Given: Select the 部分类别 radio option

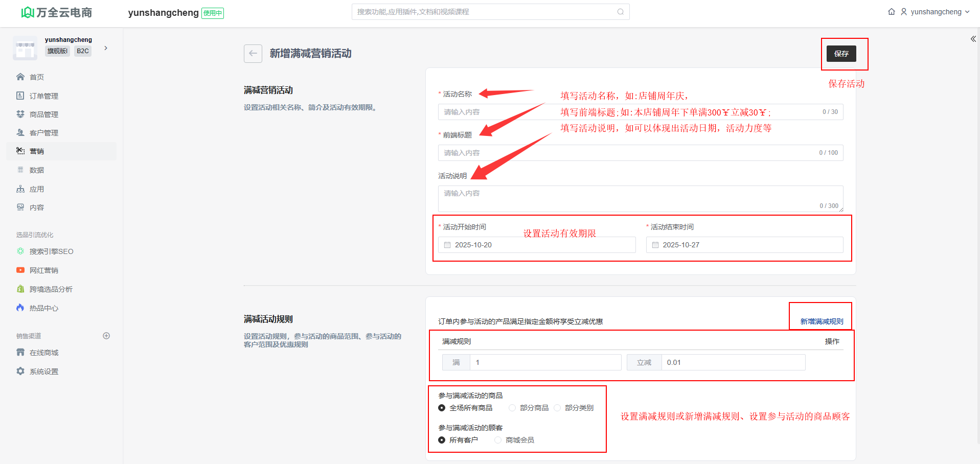Looking at the screenshot, I should click(557, 408).
